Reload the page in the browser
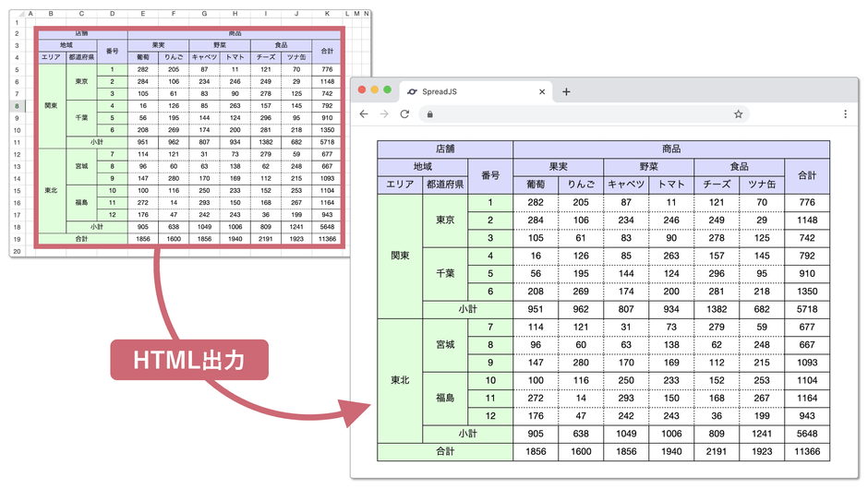This screenshot has height=489, width=868. point(404,114)
